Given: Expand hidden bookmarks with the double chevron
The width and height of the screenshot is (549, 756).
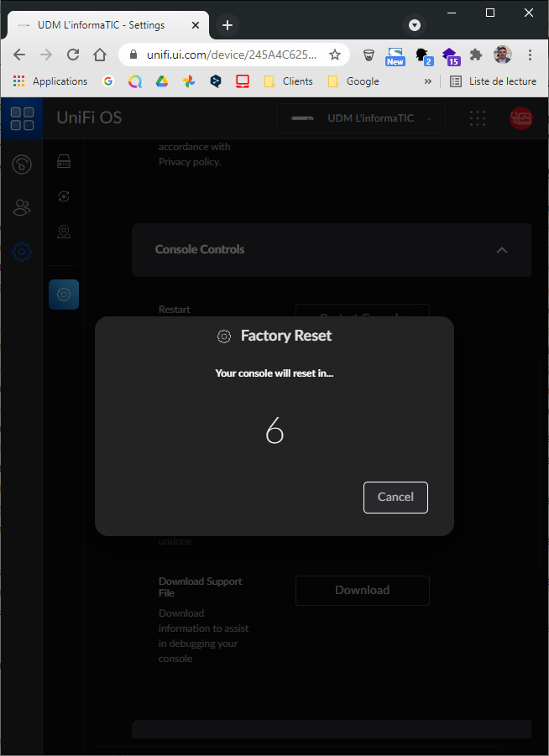Looking at the screenshot, I should point(428,81).
